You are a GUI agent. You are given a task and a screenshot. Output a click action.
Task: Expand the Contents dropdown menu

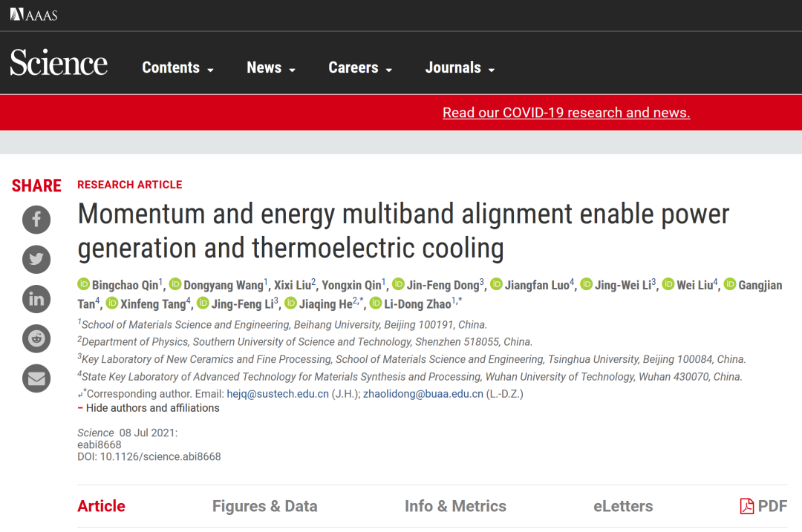point(177,68)
